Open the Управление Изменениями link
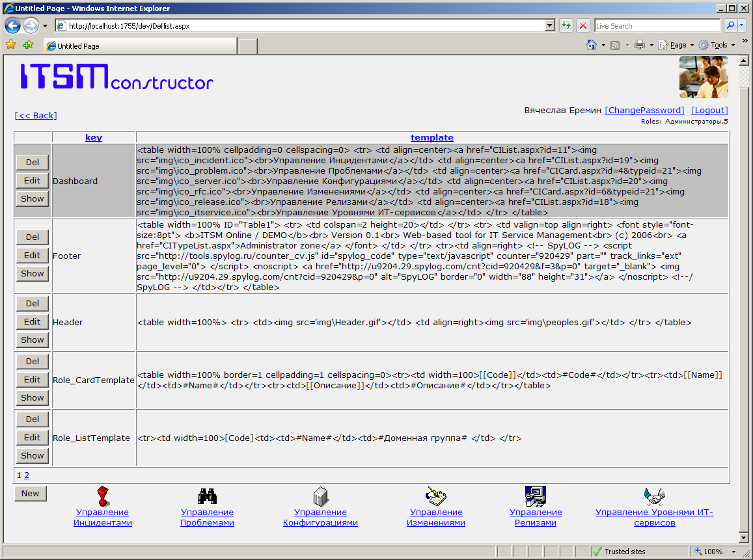This screenshot has width=753, height=560. [436, 518]
